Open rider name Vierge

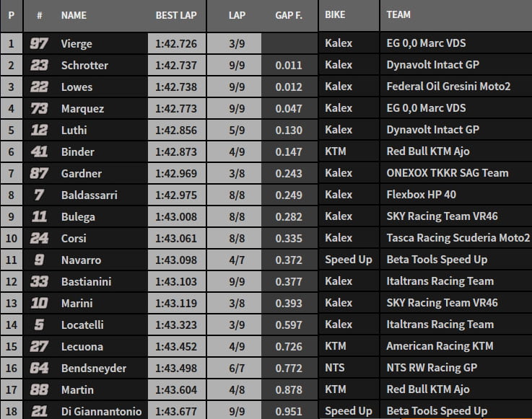coord(77,43)
